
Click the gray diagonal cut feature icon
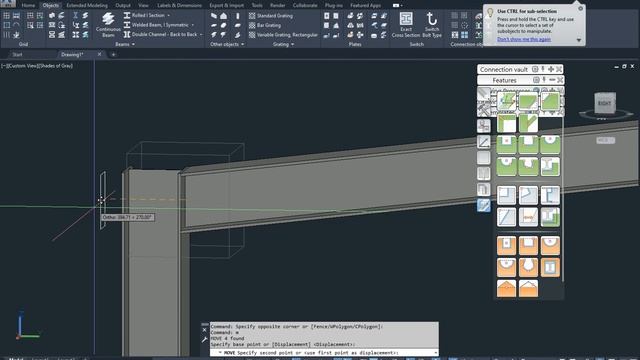point(507,217)
